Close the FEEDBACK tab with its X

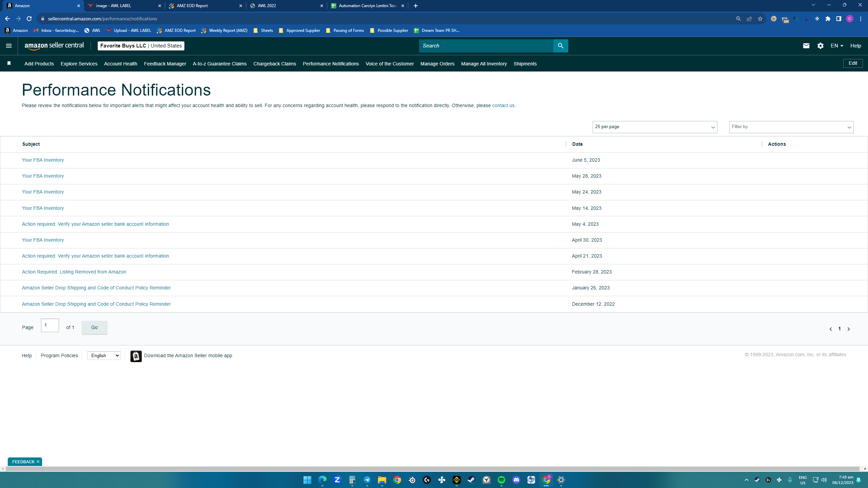38,462
